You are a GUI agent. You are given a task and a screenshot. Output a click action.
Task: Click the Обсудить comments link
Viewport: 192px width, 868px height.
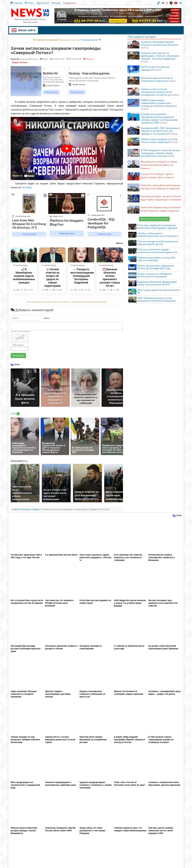(x=90, y=59)
